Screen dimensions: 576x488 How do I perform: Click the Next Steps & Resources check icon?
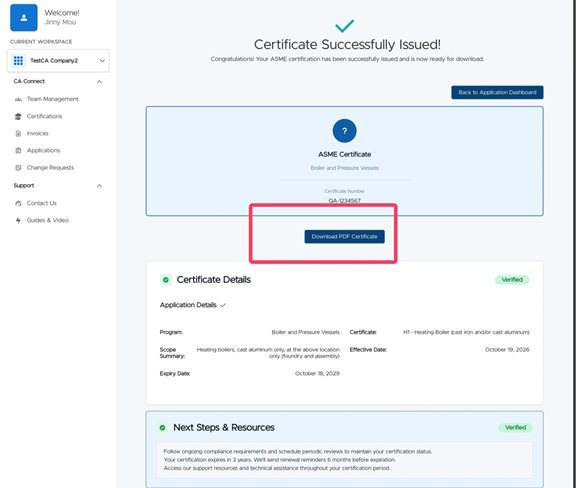click(162, 428)
